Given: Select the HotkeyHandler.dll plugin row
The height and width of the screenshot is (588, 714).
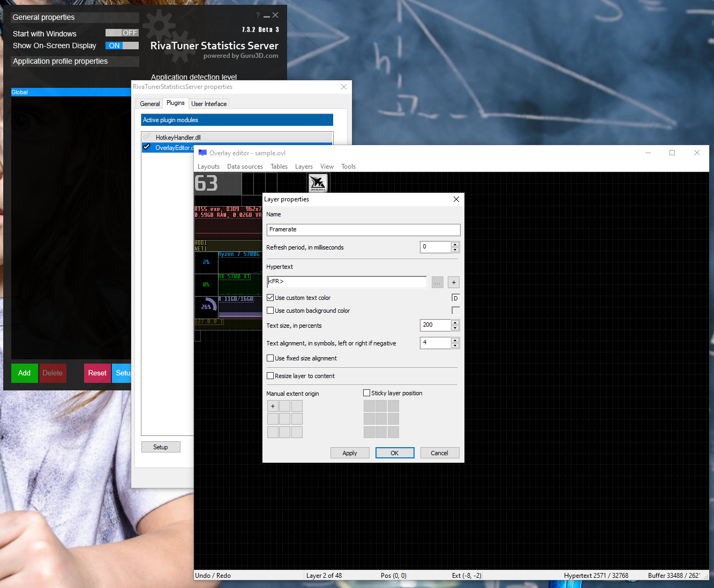Looking at the screenshot, I should [237, 137].
